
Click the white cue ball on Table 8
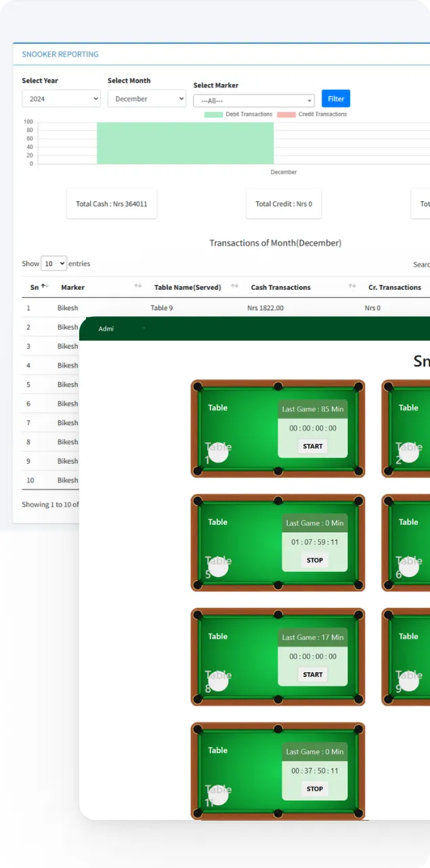point(218,681)
